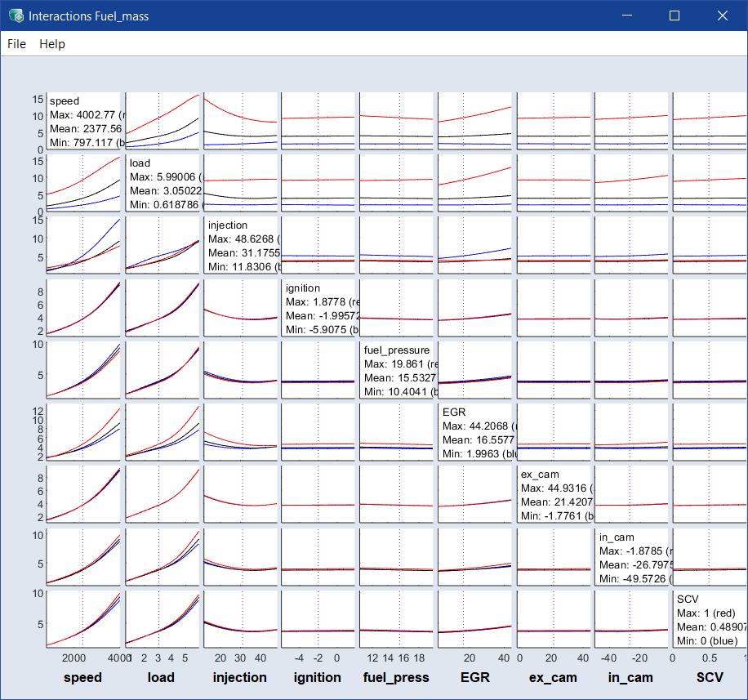Maximize the Interactions Fuel_mass window

tap(675, 16)
